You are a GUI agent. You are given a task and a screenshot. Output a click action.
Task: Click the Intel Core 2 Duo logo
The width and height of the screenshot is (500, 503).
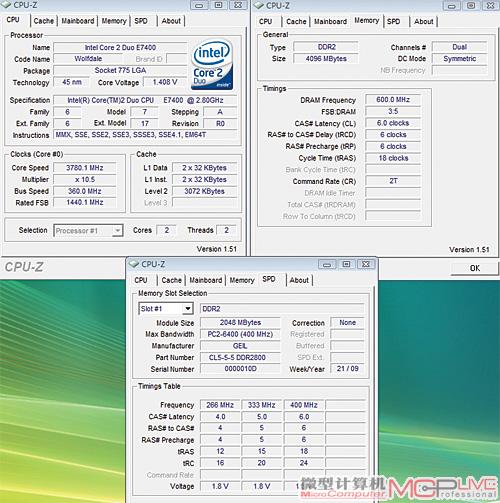tap(212, 64)
